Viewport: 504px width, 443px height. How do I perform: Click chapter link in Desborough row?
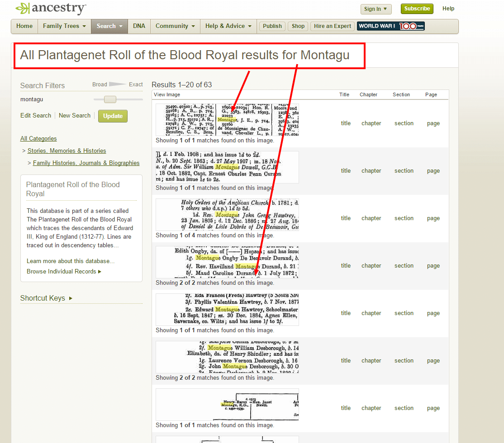click(371, 361)
